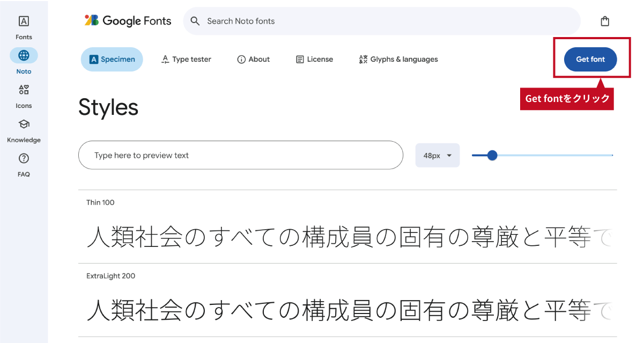Image resolution: width=644 pixels, height=343 pixels.
Task: Focus the 'Type here to preview text' field
Action: [240, 156]
